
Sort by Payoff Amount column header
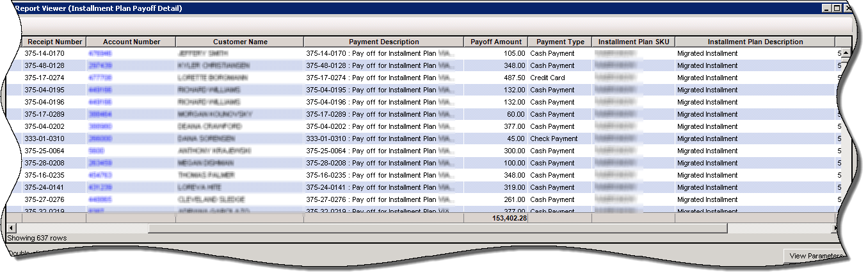point(495,42)
